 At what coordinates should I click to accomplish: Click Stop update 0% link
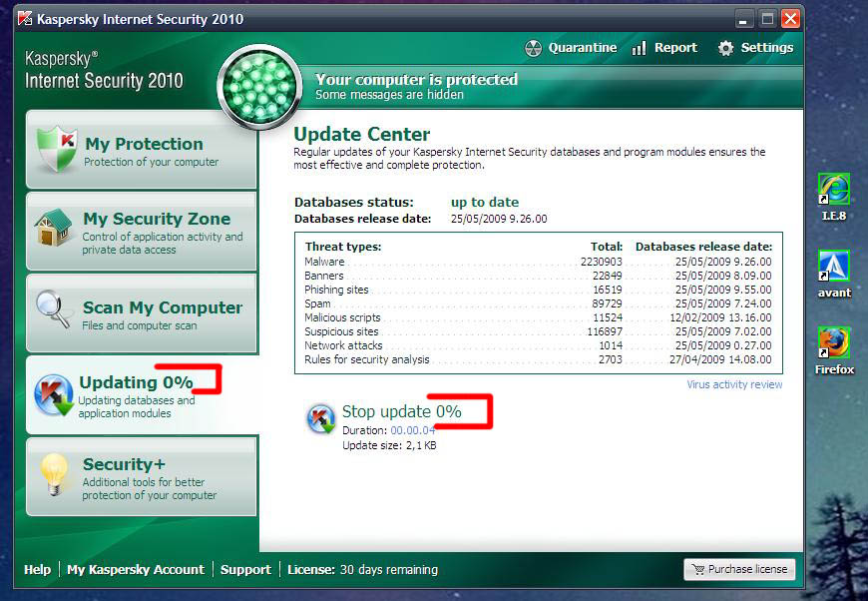[x=402, y=411]
